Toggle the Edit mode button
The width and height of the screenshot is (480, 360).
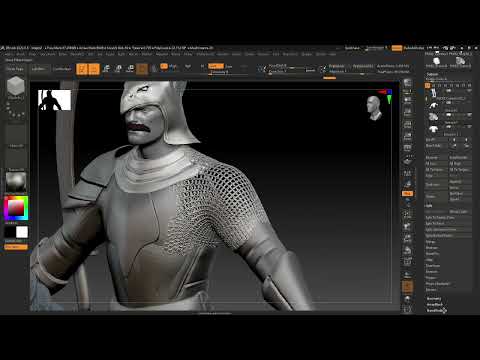[x=82, y=69]
